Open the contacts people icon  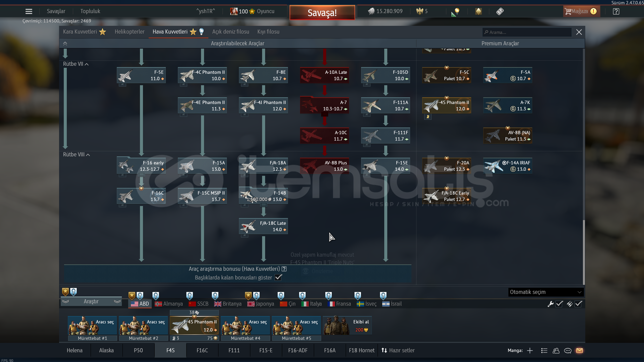[x=556, y=351]
